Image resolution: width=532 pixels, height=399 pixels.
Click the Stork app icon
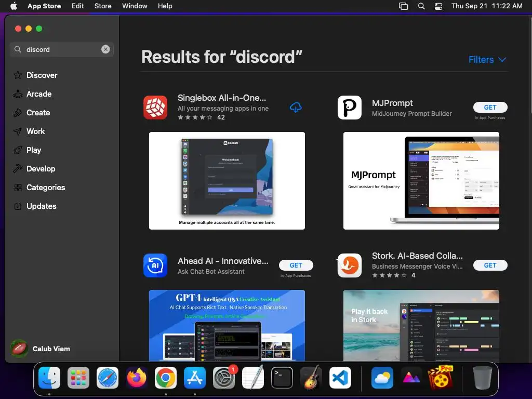(x=350, y=265)
